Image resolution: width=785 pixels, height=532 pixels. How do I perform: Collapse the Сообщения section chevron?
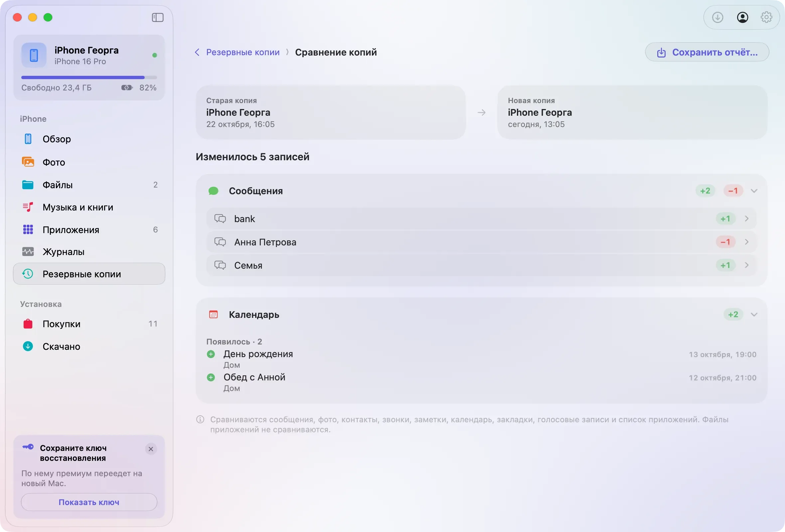(x=754, y=191)
